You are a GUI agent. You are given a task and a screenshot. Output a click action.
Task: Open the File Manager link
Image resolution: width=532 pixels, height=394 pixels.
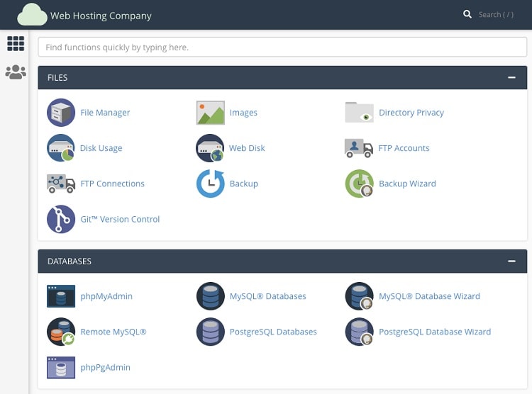105,113
